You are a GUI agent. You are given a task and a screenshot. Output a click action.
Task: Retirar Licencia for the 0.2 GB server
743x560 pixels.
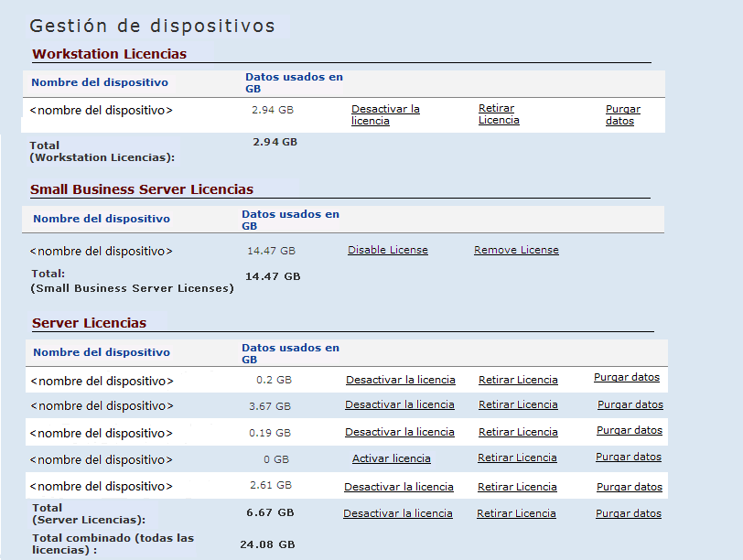[x=518, y=380]
